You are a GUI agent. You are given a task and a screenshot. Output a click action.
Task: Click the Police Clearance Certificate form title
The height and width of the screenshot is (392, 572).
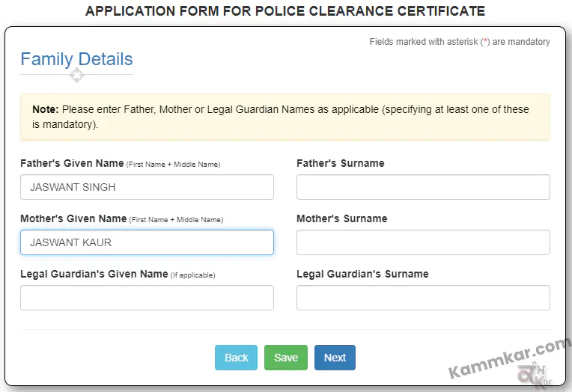pos(285,11)
